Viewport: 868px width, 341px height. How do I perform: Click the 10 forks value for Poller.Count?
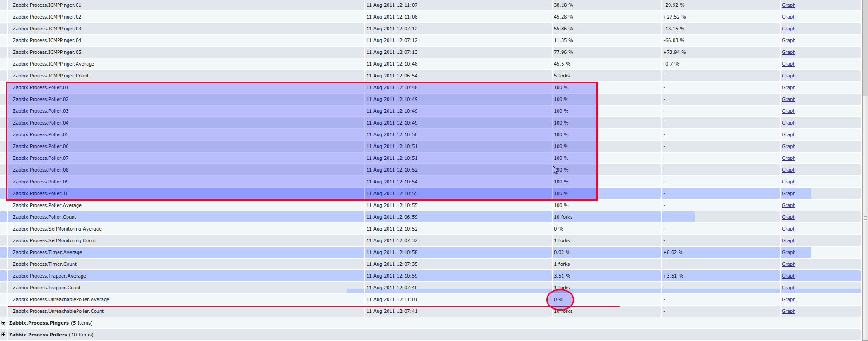click(x=563, y=217)
